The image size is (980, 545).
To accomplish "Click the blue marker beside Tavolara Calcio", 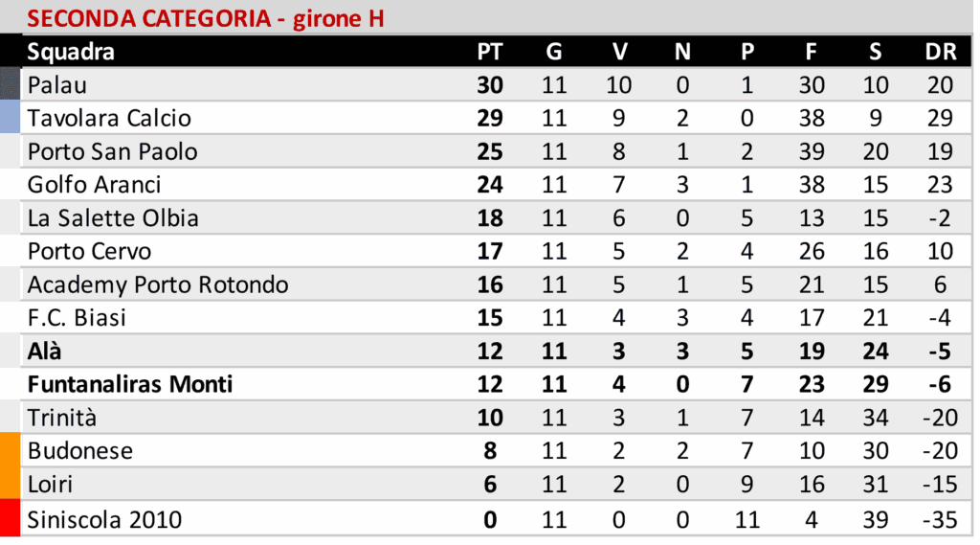I will pyautogui.click(x=11, y=118).
